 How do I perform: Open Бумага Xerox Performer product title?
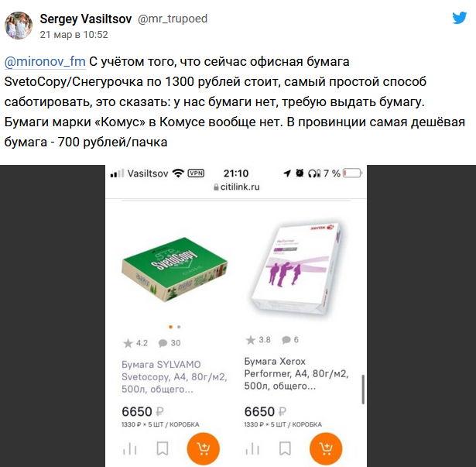click(x=296, y=373)
